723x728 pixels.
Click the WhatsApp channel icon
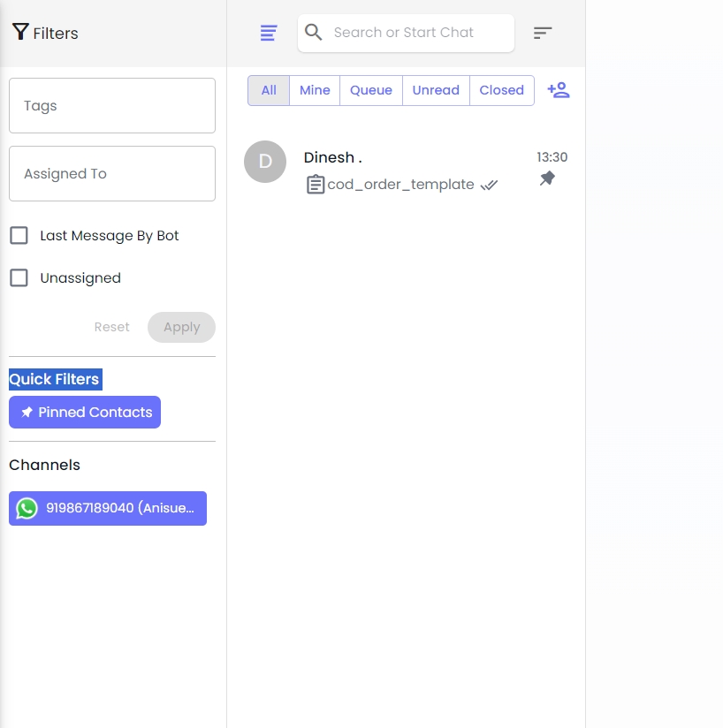coord(27,508)
